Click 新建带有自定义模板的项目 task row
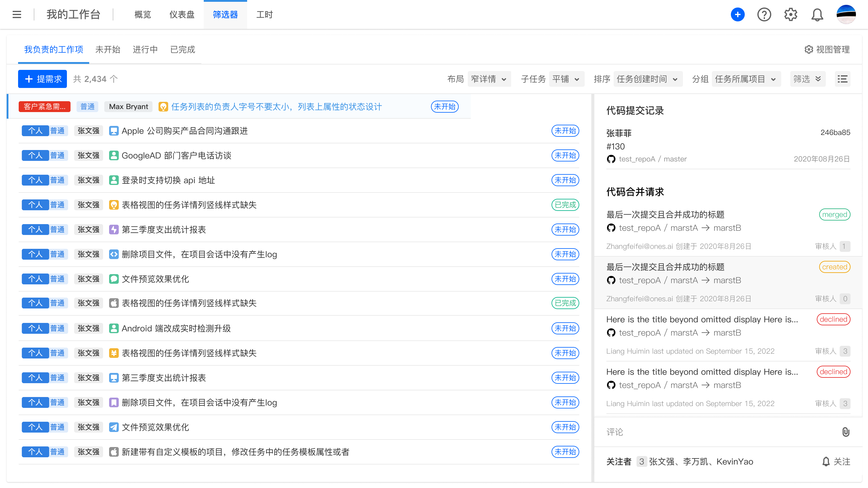 299,452
